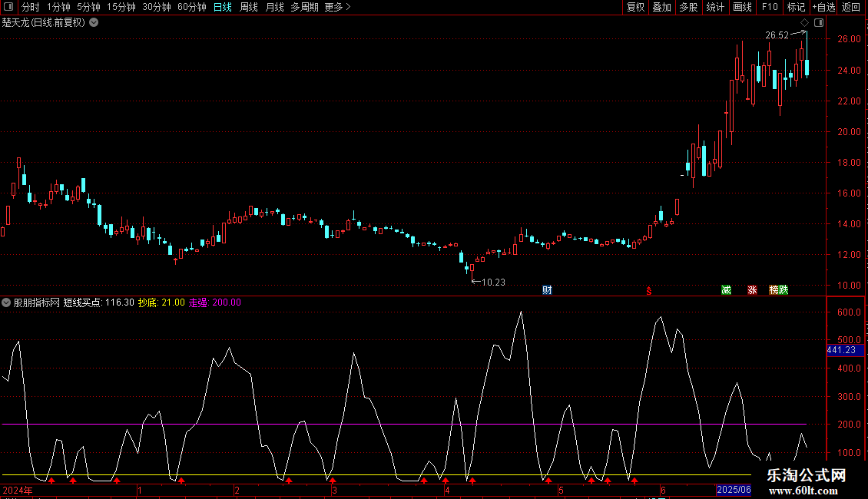The height and width of the screenshot is (499, 868).
Task: Toggle the right info panel icon
Action: 819,23
